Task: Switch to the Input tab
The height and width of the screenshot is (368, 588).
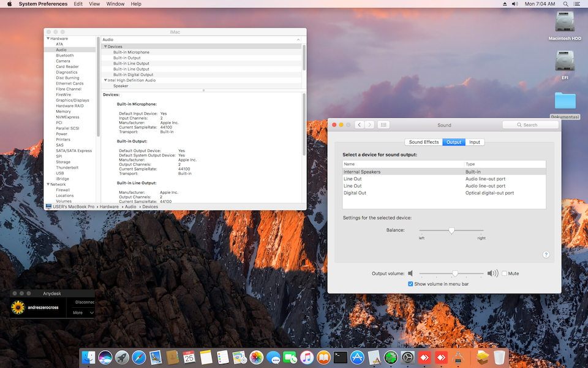Action: tap(474, 142)
